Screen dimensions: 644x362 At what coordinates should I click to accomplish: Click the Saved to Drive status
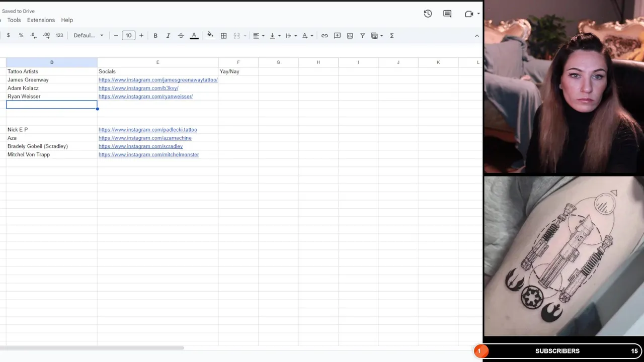pyautogui.click(x=18, y=11)
